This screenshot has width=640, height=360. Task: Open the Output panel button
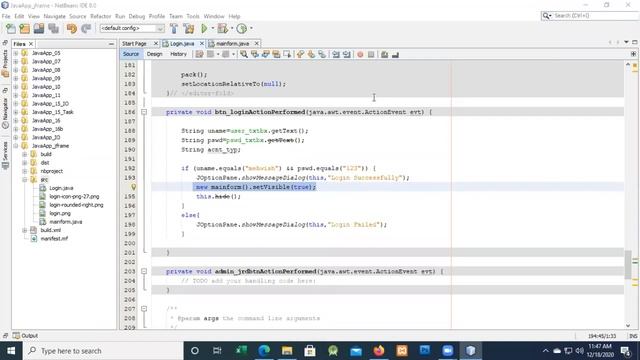pos(25,336)
